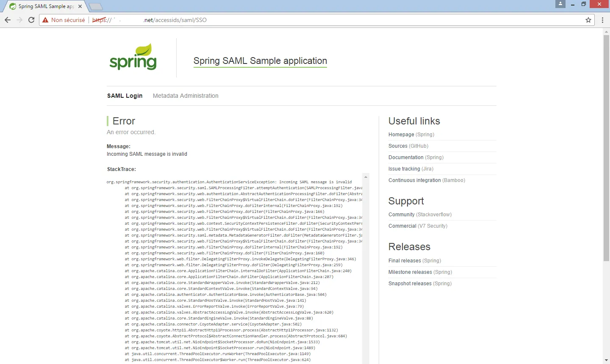The height and width of the screenshot is (364, 610).
Task: Click ThreadPoolExecutor.runWorker trace line
Action: tap(218, 354)
